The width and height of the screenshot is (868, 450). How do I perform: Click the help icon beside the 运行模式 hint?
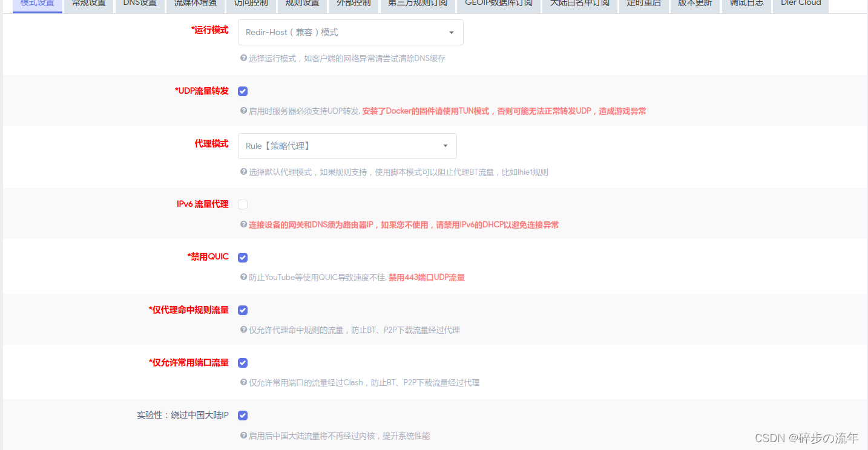tap(243, 58)
